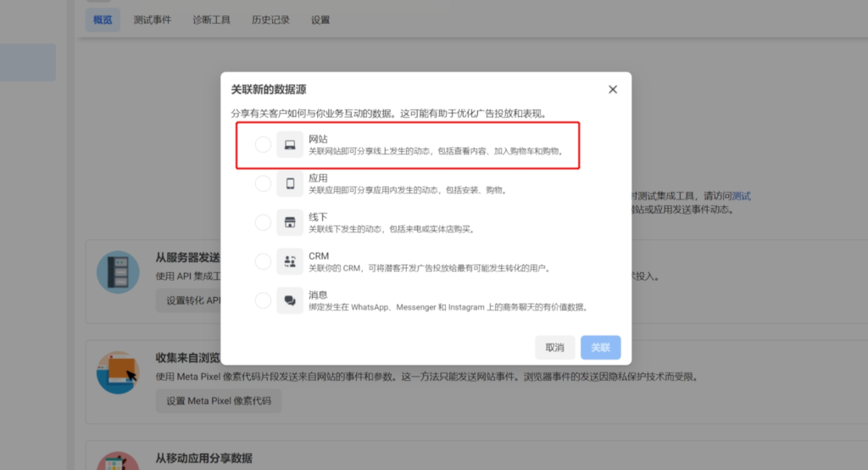
Task: Click 设置 Meta Pixel 像素代码 button
Action: 219,400
